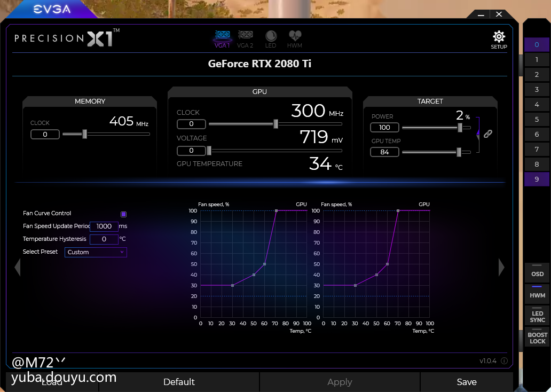551x392 pixels.
Task: Go to previous panel with left arrow
Action: 18,267
